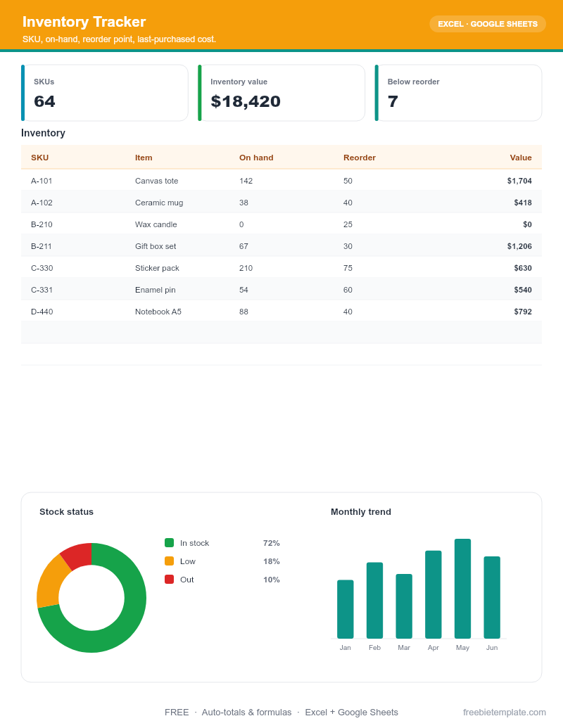Select on-hand value 210 for Sticker pack

click(x=246, y=269)
